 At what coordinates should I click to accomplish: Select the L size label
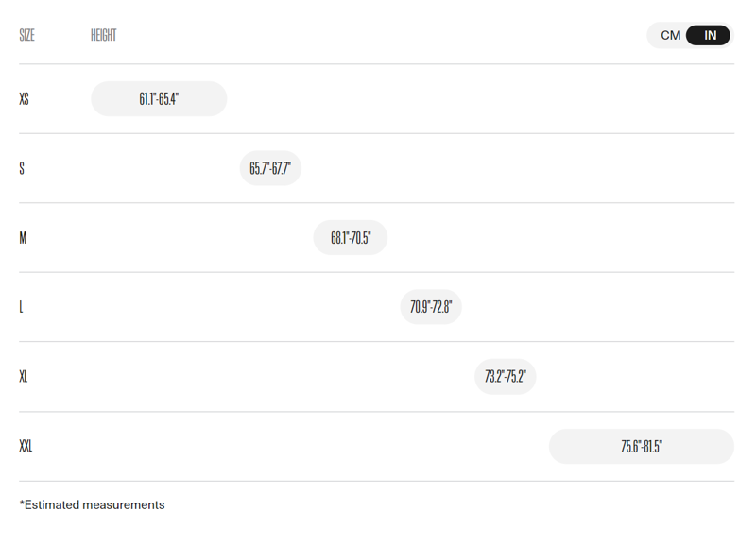point(22,307)
